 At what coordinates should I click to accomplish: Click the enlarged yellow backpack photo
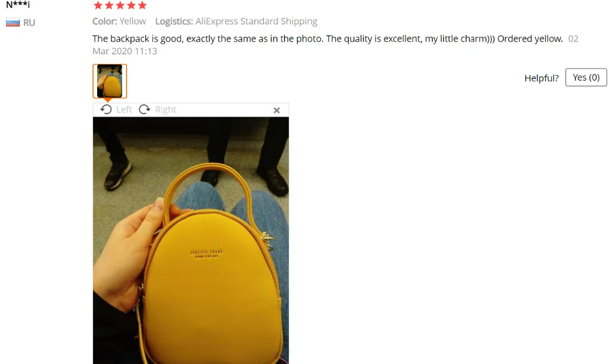191,240
